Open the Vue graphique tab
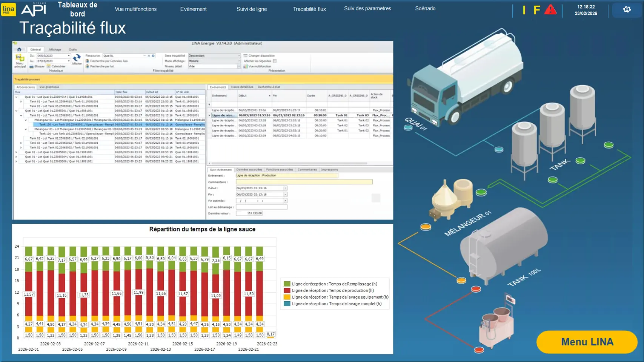 point(49,87)
